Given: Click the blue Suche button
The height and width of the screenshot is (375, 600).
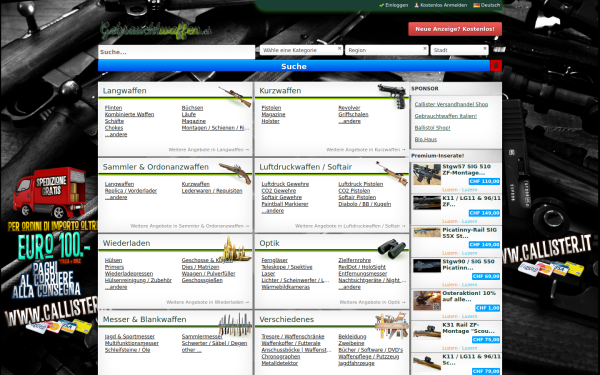Looking at the screenshot, I should 294,66.
